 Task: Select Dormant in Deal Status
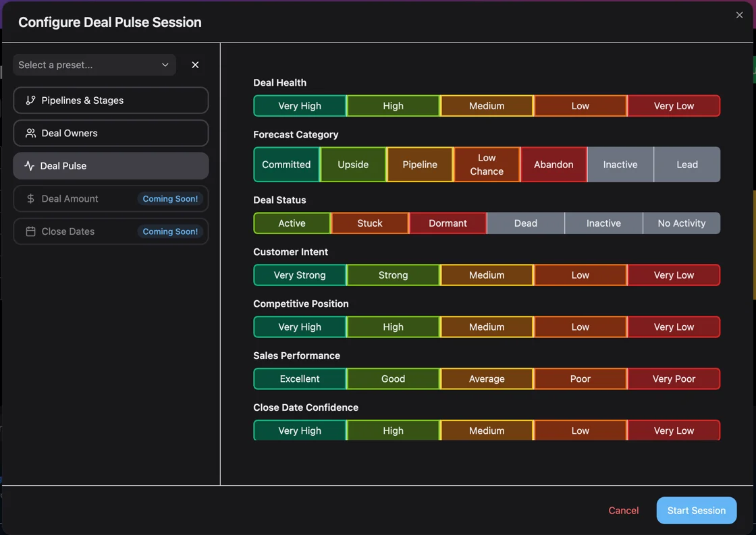tap(448, 223)
